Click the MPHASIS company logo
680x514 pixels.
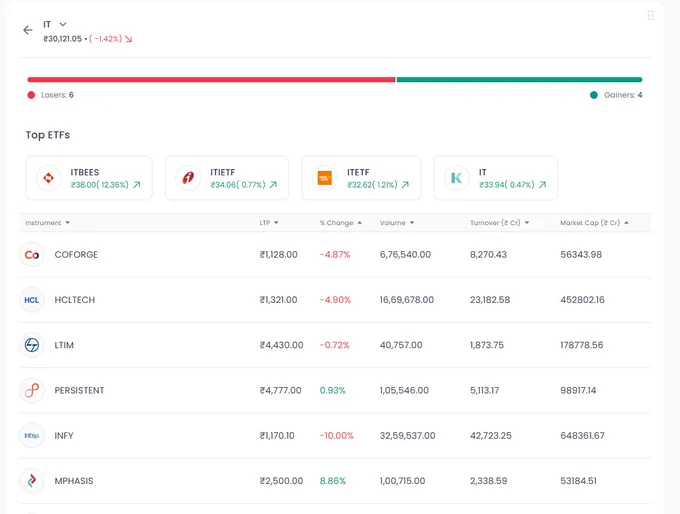pos(32,481)
